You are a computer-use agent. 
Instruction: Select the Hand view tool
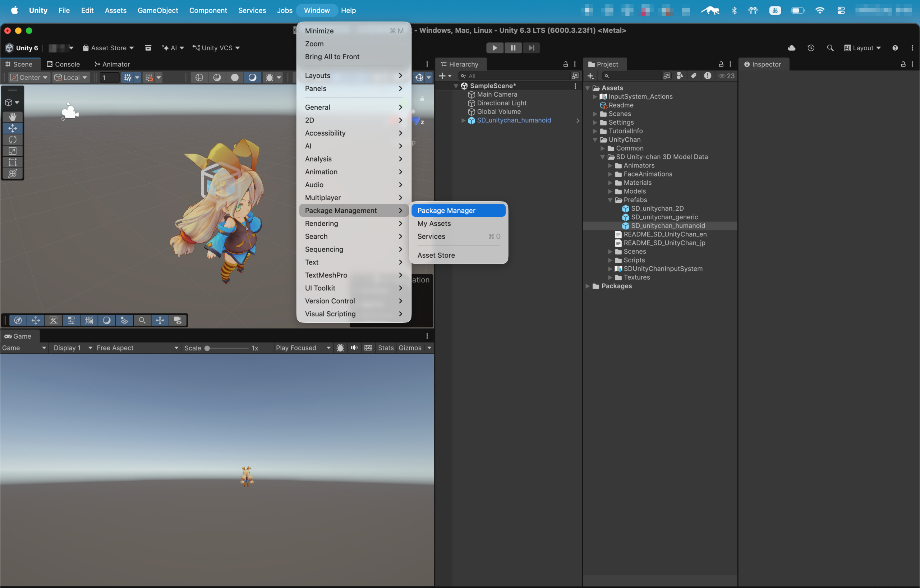point(13,116)
